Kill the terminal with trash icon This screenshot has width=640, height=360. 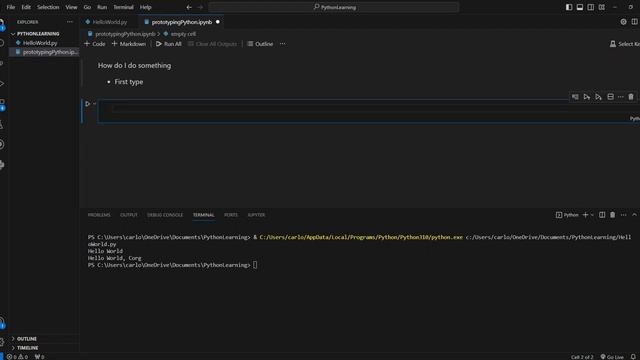pos(613,215)
